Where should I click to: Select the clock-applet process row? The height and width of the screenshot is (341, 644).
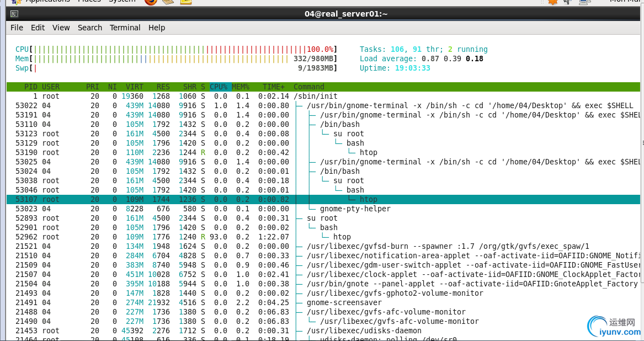[x=323, y=274]
